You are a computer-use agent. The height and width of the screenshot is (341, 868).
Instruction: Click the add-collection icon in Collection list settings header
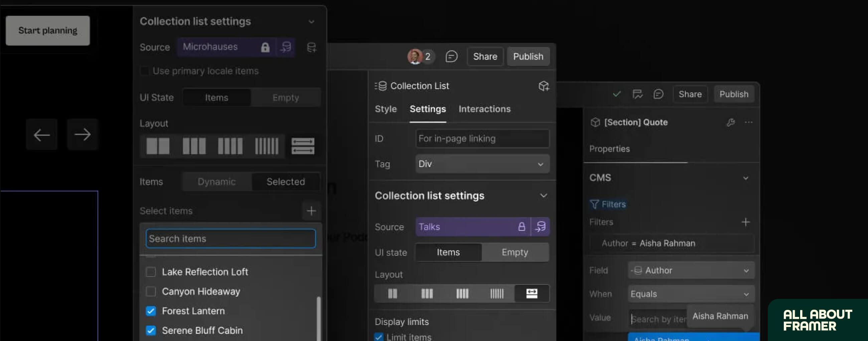311,47
